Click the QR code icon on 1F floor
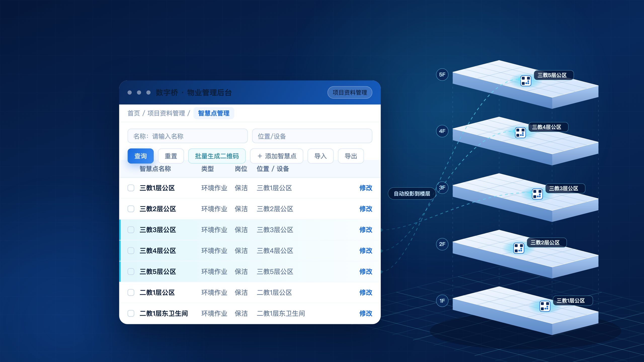This screenshot has height=362, width=644. [x=545, y=306]
